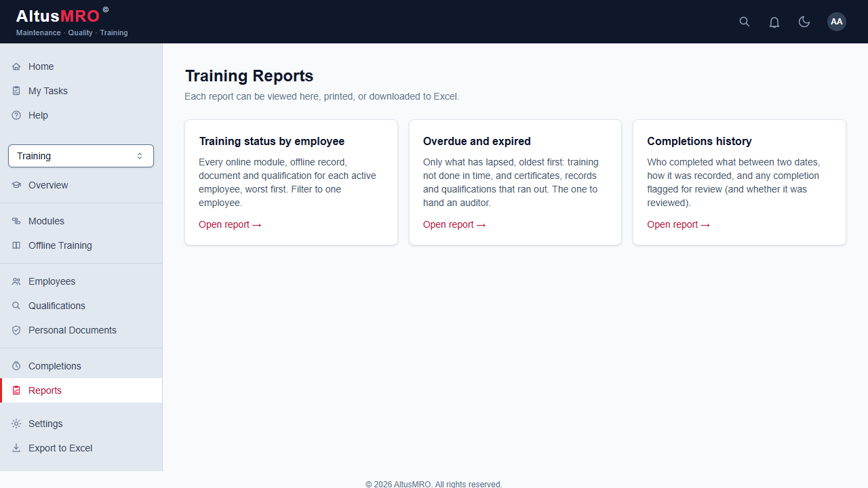Image resolution: width=868 pixels, height=488 pixels.
Task: Click the Modules icon in the sidebar
Action: pyautogui.click(x=16, y=221)
